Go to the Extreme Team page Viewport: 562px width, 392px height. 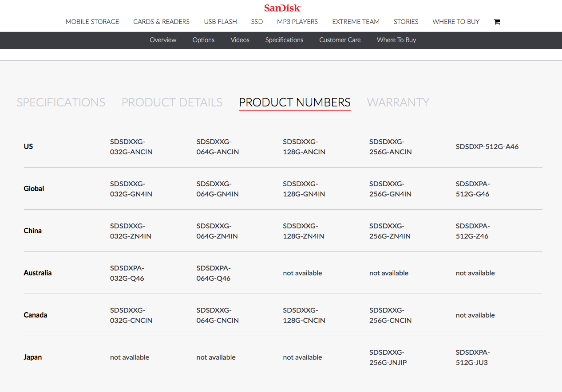click(x=356, y=22)
